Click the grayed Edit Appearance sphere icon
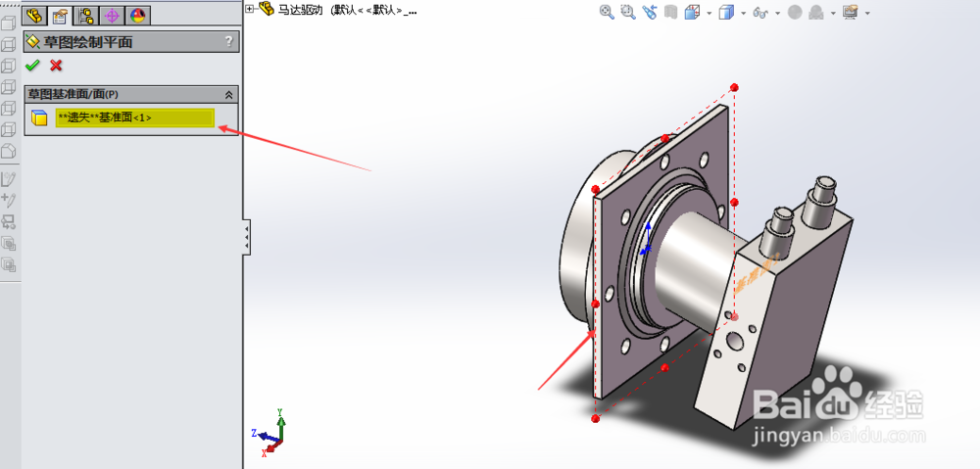The width and height of the screenshot is (980, 469). [x=795, y=12]
